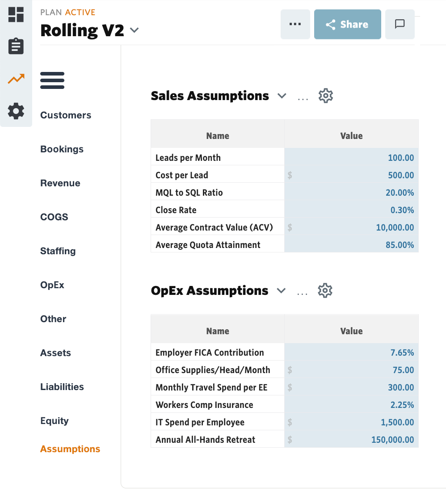Switch to the Liabilities section
This screenshot has height=504, width=446.
pyautogui.click(x=62, y=387)
